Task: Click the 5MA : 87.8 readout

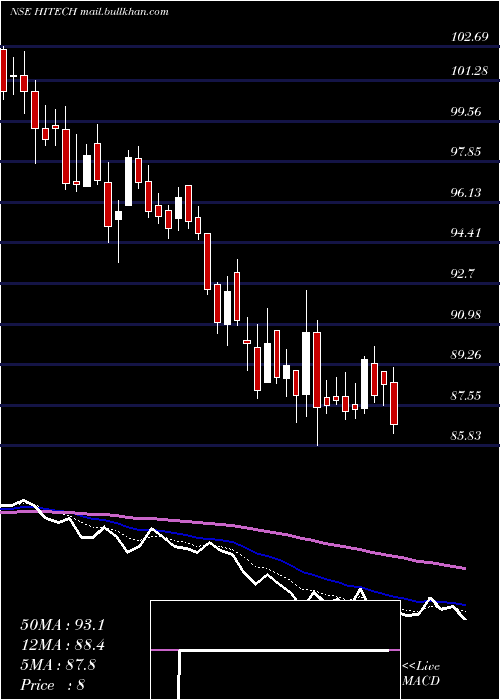Action: coord(58,665)
